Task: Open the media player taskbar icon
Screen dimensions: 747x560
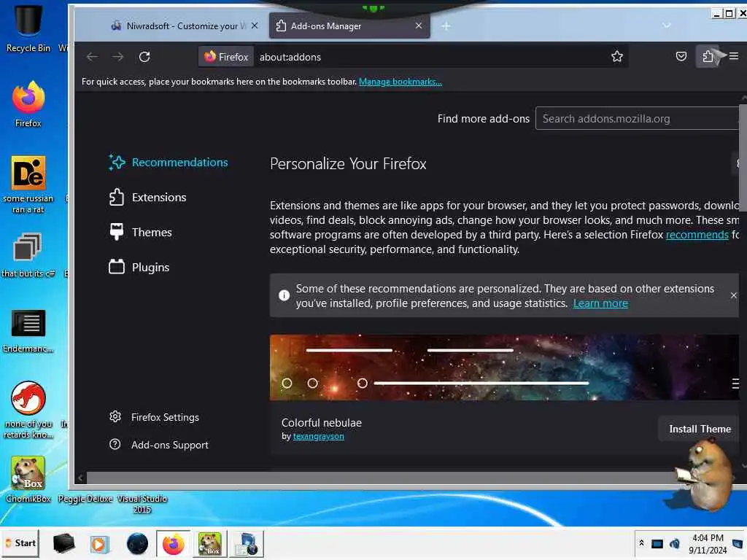Action: pyautogui.click(x=99, y=543)
